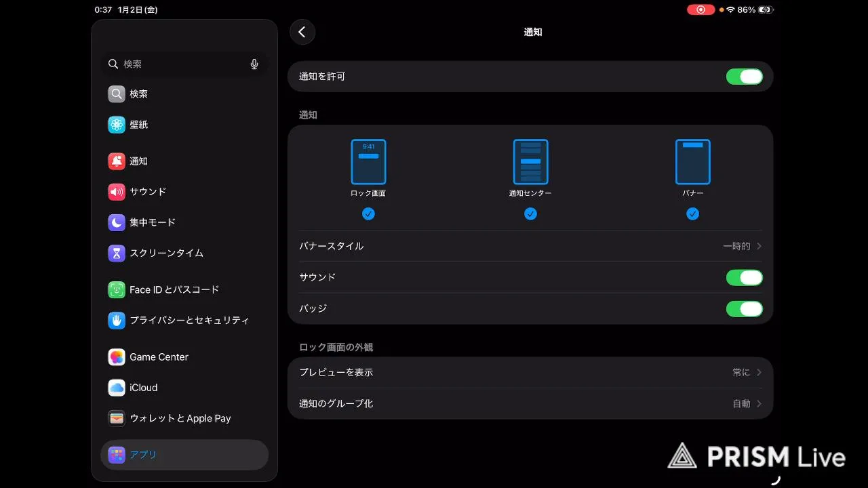
Task: Click the 通知 bell icon in sidebar
Action: (x=117, y=161)
